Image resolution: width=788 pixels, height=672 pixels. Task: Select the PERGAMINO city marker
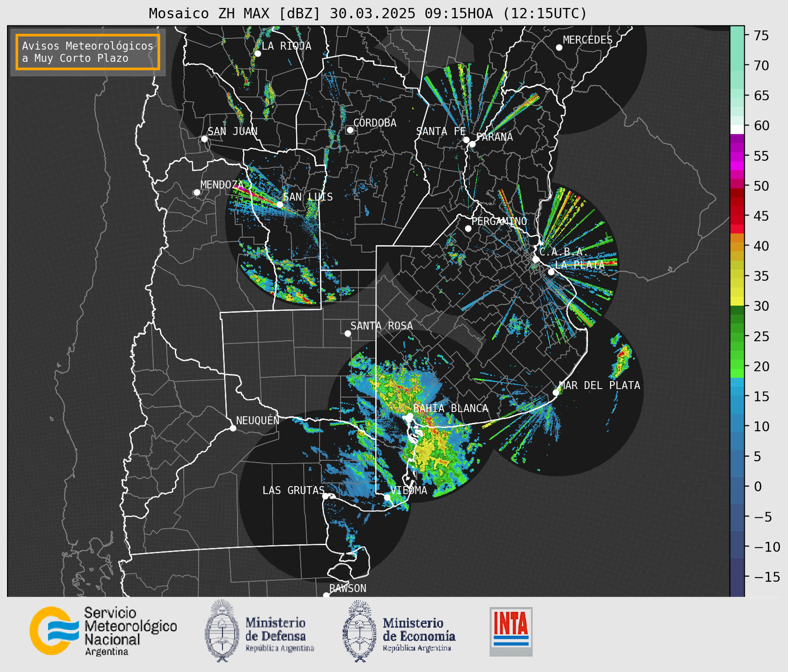tap(468, 229)
